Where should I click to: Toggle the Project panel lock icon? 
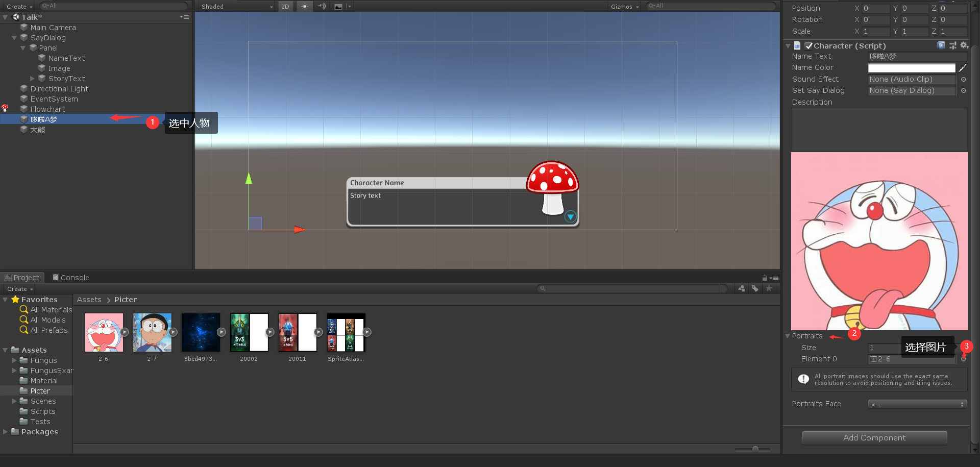pos(765,278)
